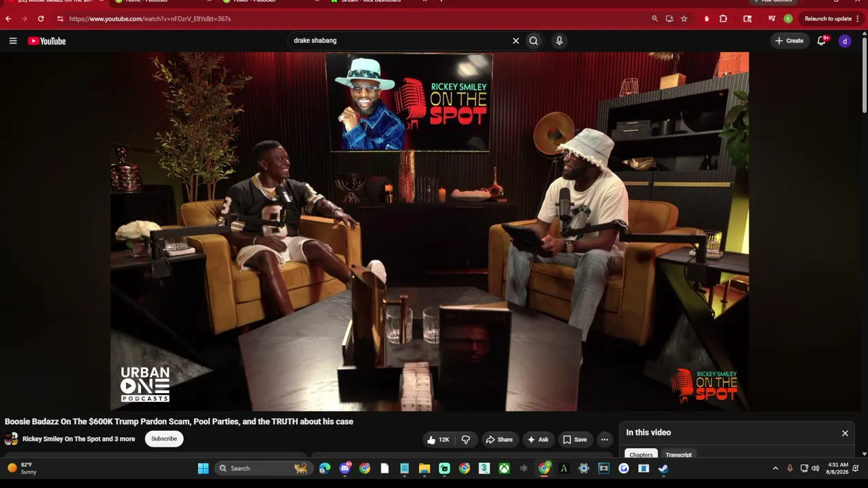This screenshot has width=868, height=488.
Task: Open volume control in system tray
Action: pyautogui.click(x=816, y=468)
